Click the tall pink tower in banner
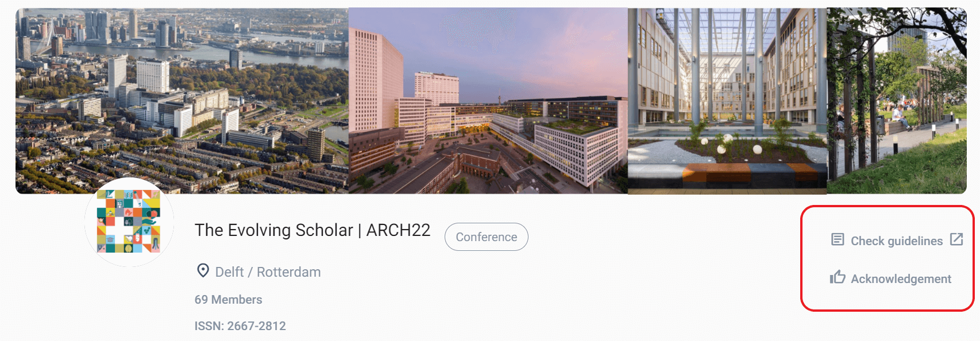Screen dimensions: 980x341 click(376, 80)
